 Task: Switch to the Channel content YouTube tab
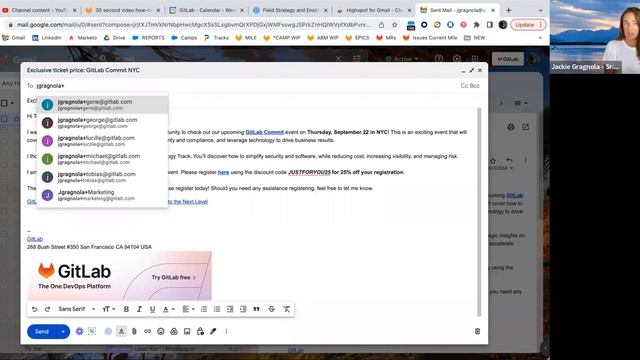(39, 10)
